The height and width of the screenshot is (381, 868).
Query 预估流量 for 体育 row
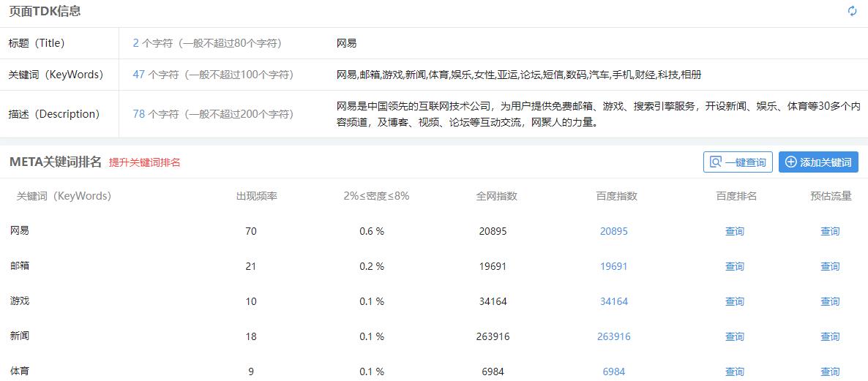(x=830, y=371)
